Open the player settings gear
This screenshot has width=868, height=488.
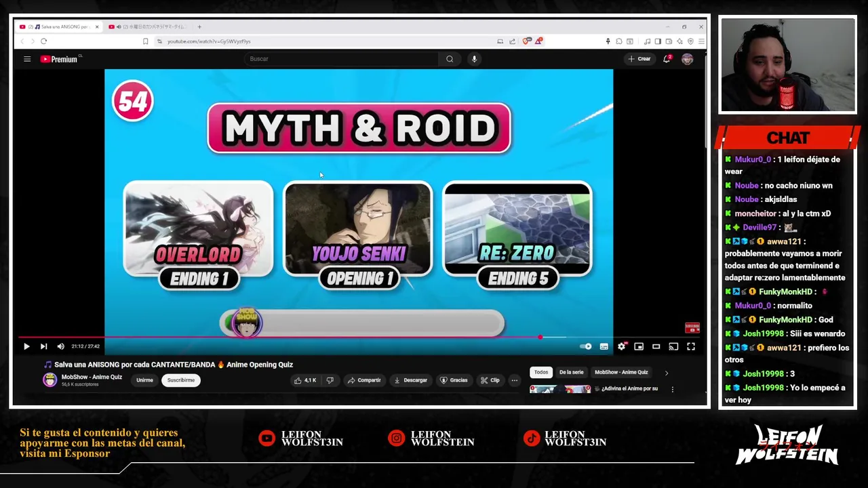coord(621,346)
